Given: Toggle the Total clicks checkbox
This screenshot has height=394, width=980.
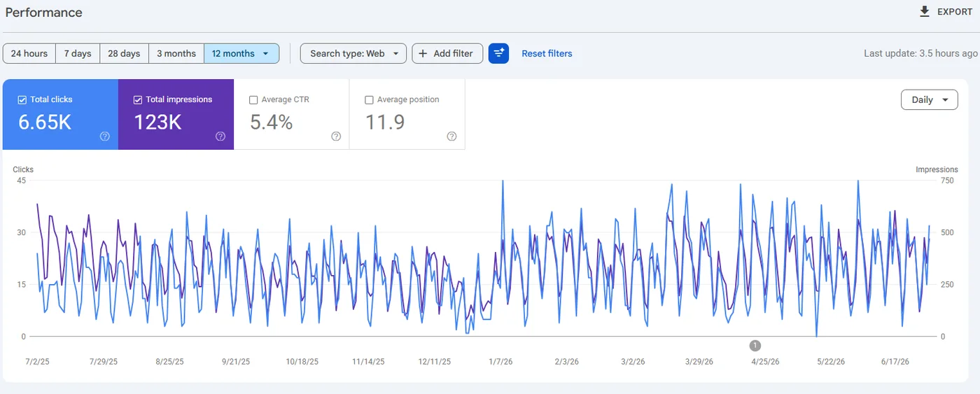Looking at the screenshot, I should 22,99.
